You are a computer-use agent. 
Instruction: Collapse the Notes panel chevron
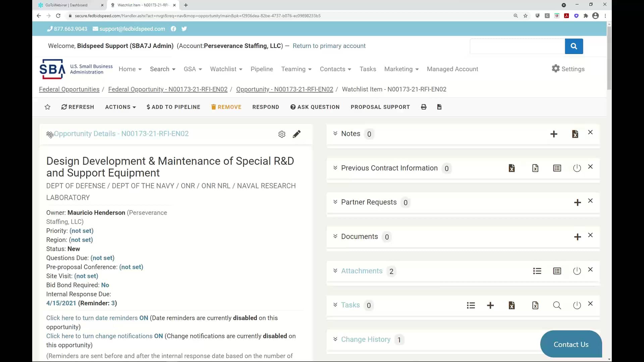[335, 133]
